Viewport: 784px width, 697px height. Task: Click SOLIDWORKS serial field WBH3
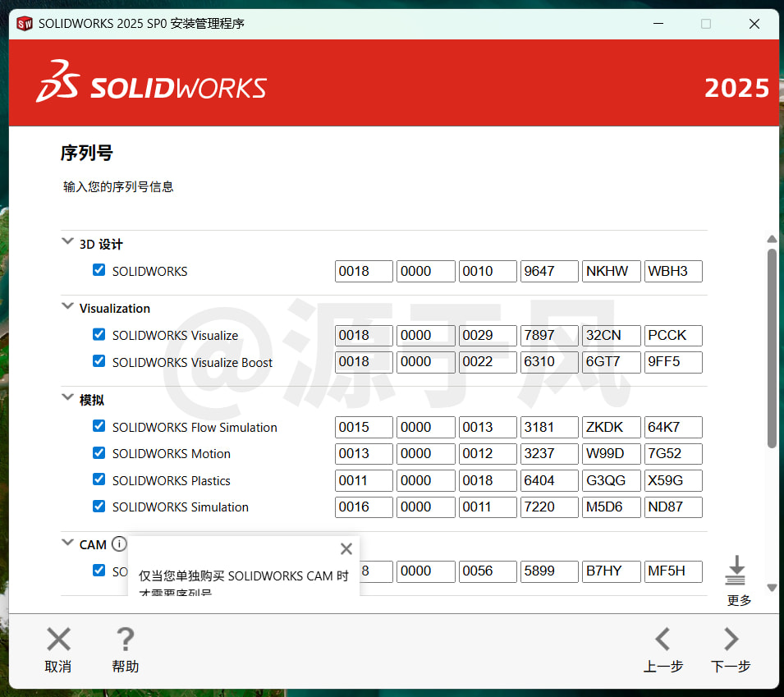click(673, 271)
